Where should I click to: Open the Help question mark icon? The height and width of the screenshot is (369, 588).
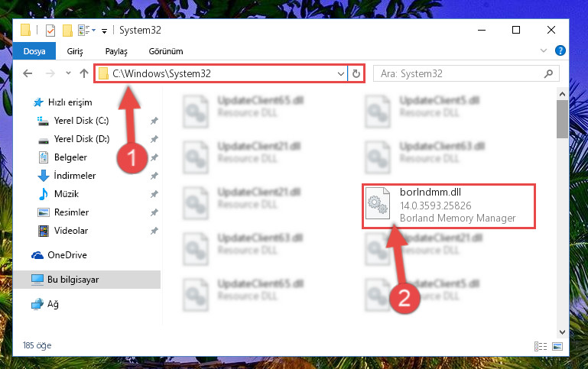560,50
